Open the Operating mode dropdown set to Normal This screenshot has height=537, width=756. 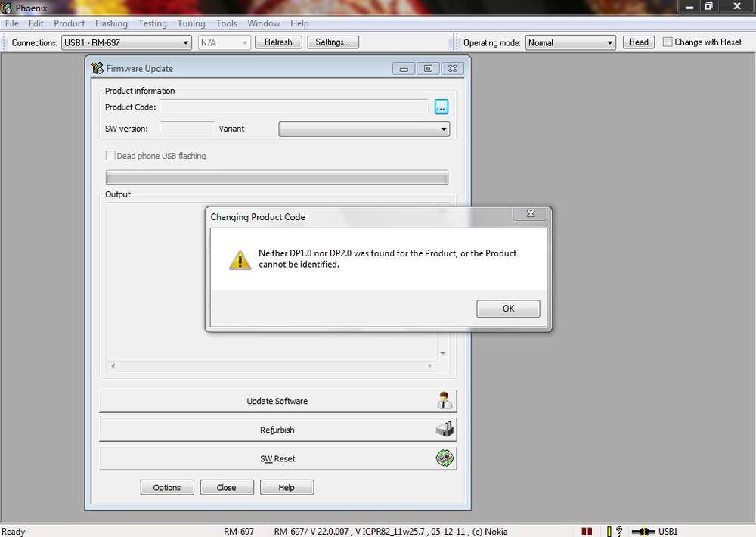(570, 42)
